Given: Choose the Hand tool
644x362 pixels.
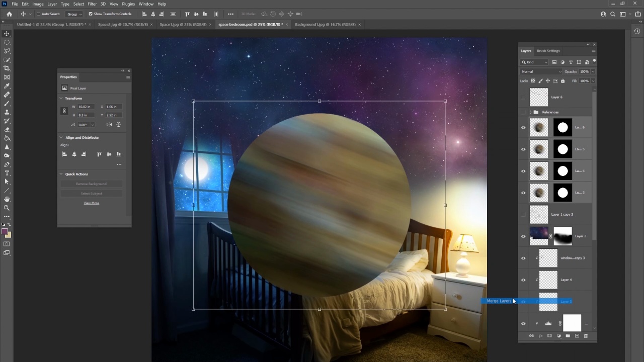Looking at the screenshot, I should tap(7, 199).
